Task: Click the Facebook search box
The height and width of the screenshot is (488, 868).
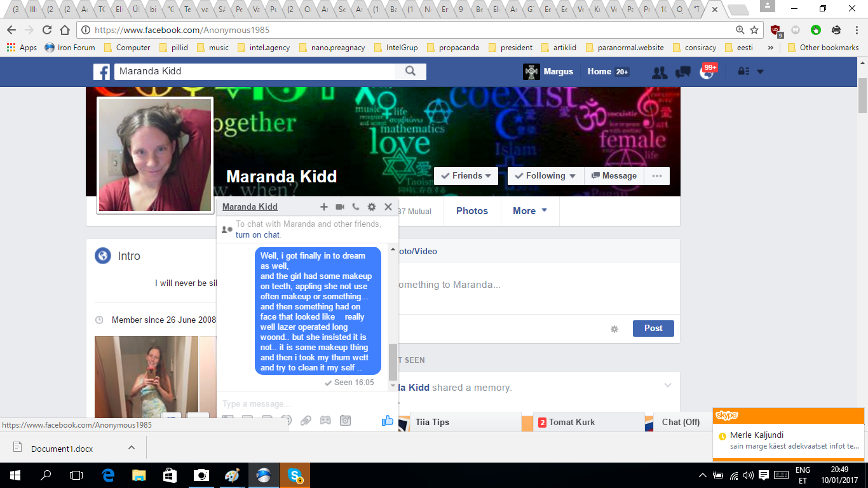Action: pyautogui.click(x=254, y=71)
